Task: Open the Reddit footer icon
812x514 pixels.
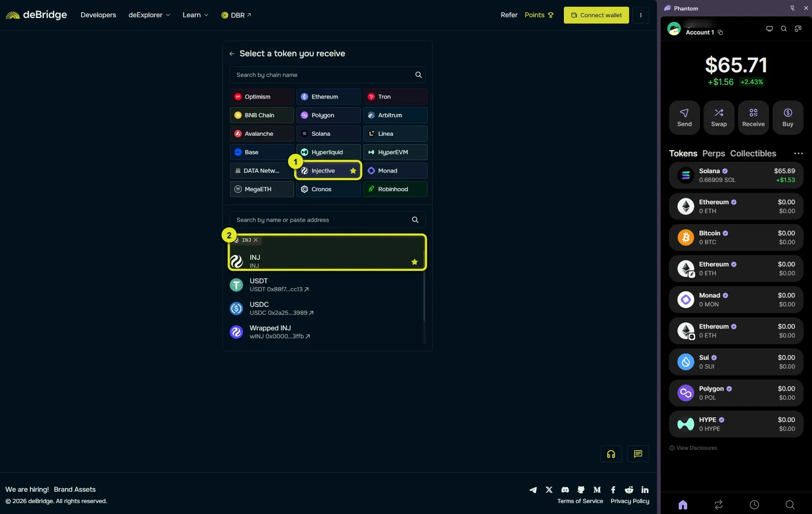Action: tap(629, 489)
